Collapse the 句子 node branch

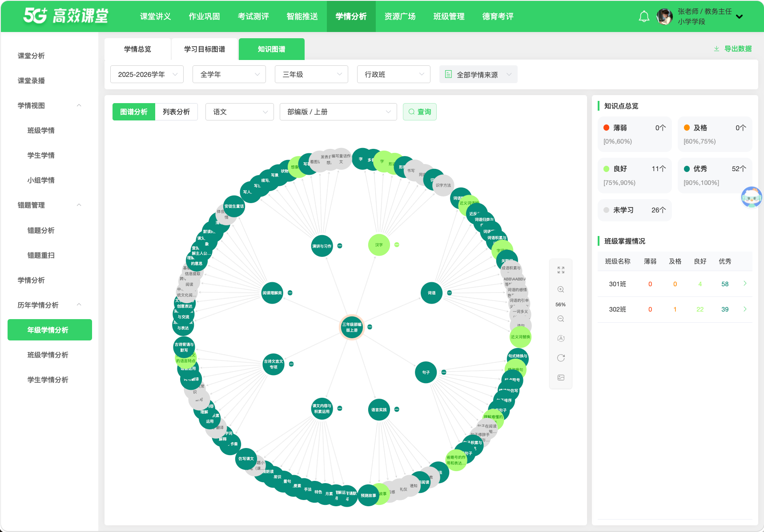444,372
